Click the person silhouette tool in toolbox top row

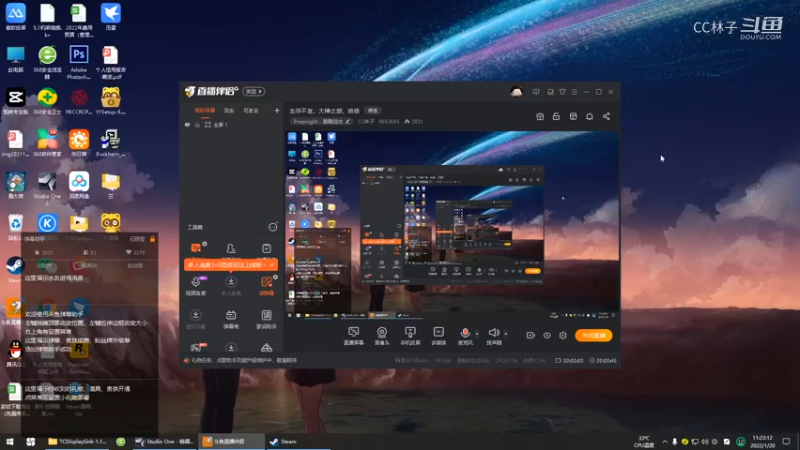[231, 248]
